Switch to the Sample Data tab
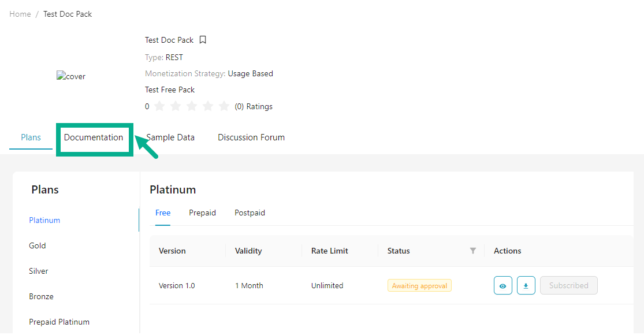This screenshot has height=335, width=644. (x=170, y=137)
